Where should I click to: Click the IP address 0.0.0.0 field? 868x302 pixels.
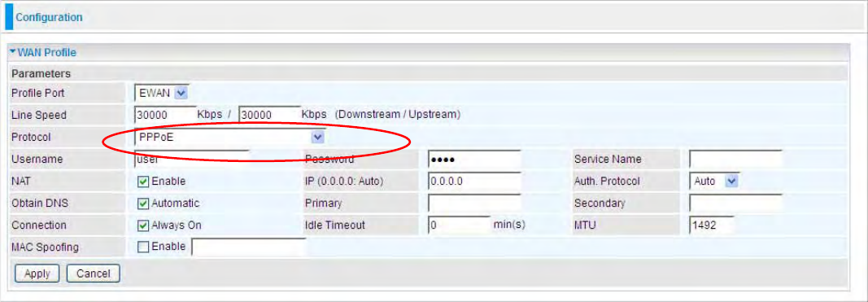coord(474,182)
